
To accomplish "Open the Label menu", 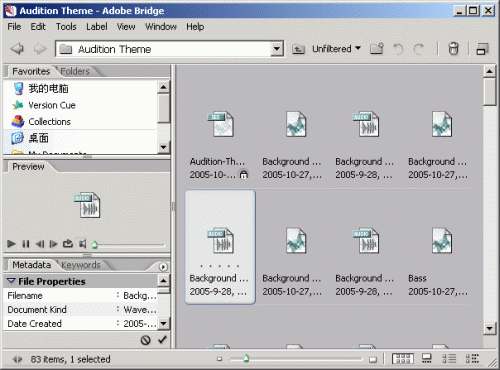I will click(97, 27).
